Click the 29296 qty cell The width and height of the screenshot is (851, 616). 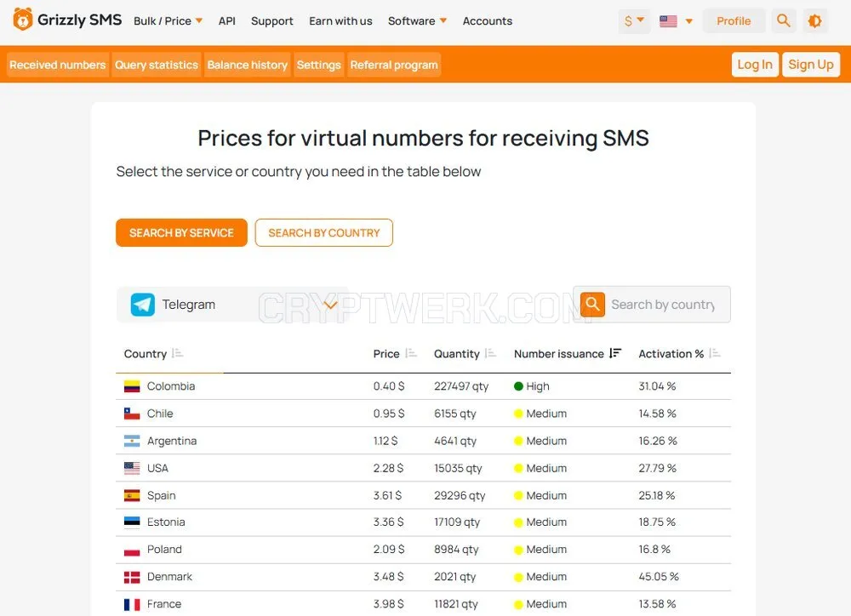click(x=460, y=495)
